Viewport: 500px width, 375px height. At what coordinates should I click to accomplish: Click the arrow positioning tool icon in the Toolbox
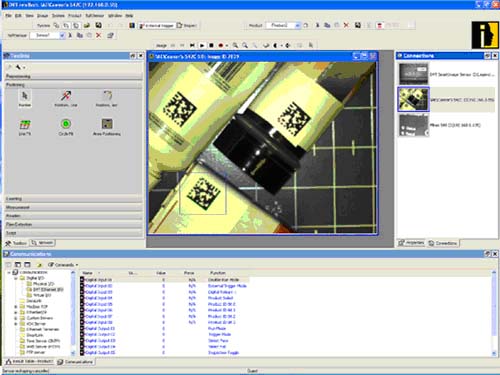66,96
